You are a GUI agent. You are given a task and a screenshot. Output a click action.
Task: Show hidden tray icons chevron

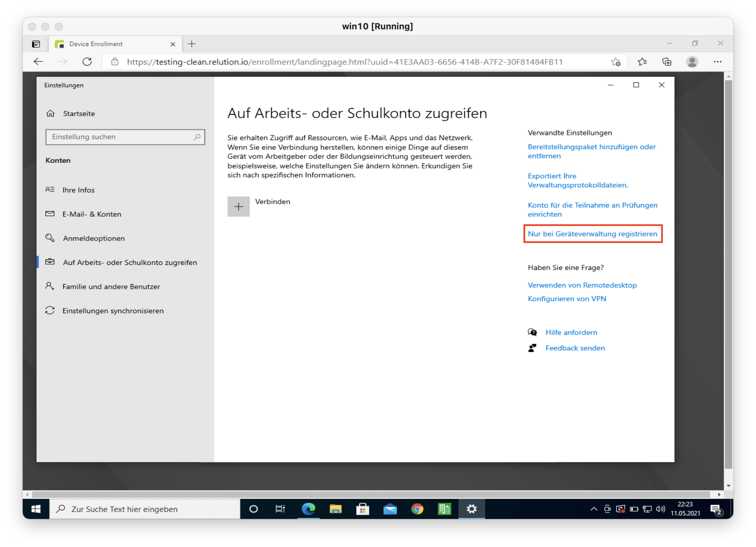(x=594, y=509)
